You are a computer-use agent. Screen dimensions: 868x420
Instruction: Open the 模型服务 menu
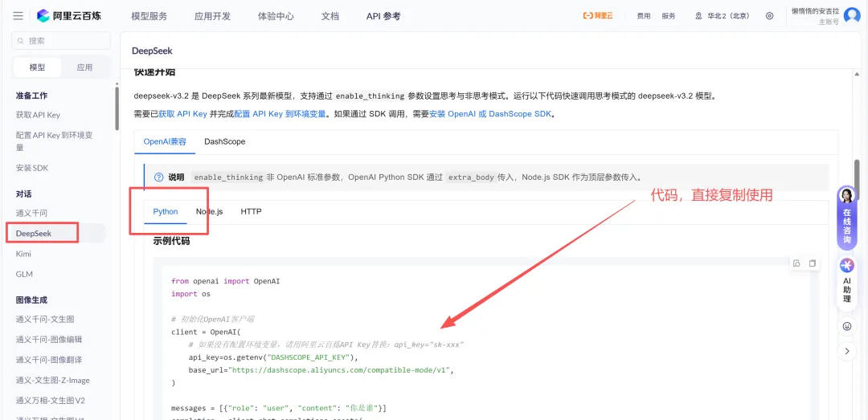click(149, 16)
